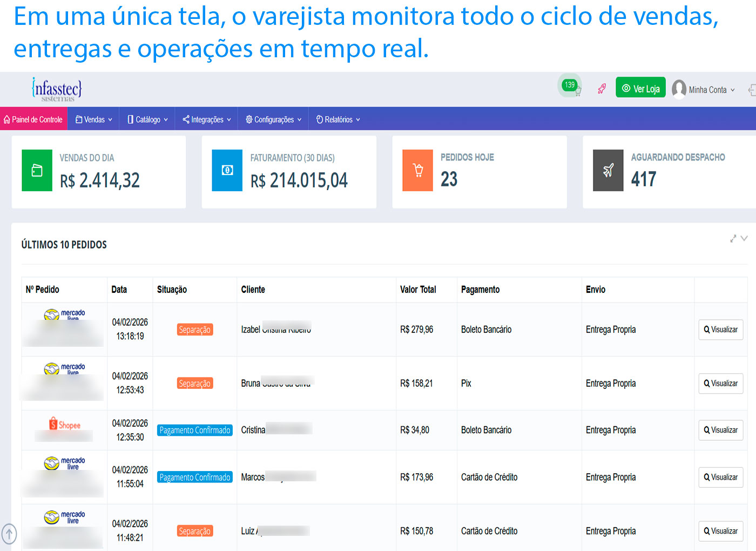Click the green Vendas do Dia icon
This screenshot has width=756, height=551.
coord(37,171)
